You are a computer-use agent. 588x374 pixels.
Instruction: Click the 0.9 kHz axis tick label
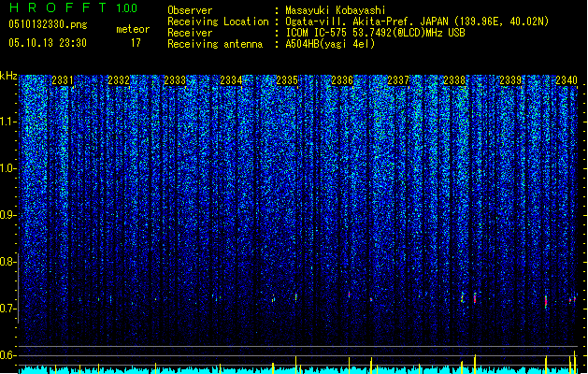(x=7, y=215)
